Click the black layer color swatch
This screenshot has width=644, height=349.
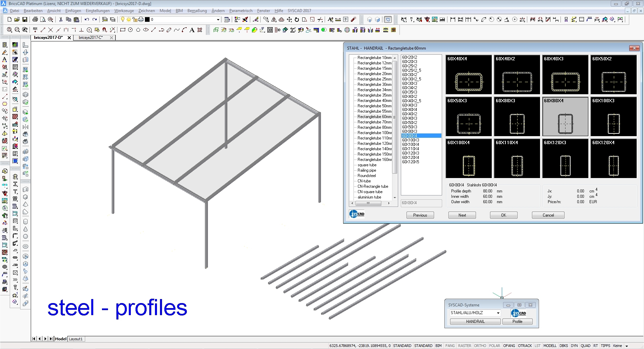point(147,19)
